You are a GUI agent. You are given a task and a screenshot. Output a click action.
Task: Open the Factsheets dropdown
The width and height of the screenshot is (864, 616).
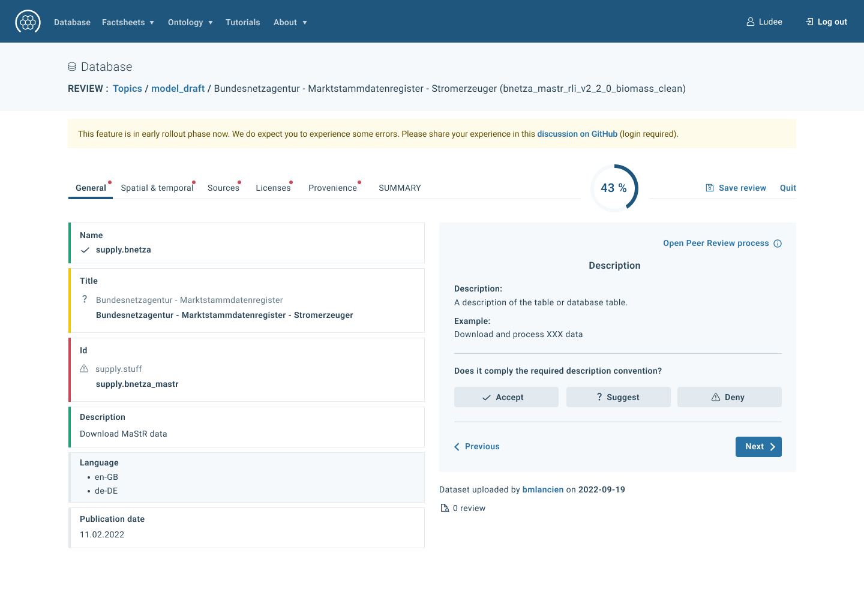pos(128,22)
